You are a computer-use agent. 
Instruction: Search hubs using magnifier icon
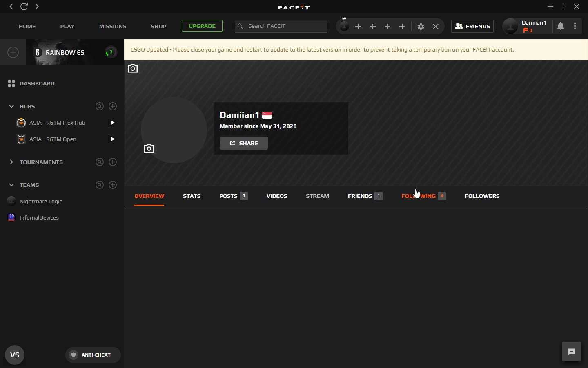100,106
